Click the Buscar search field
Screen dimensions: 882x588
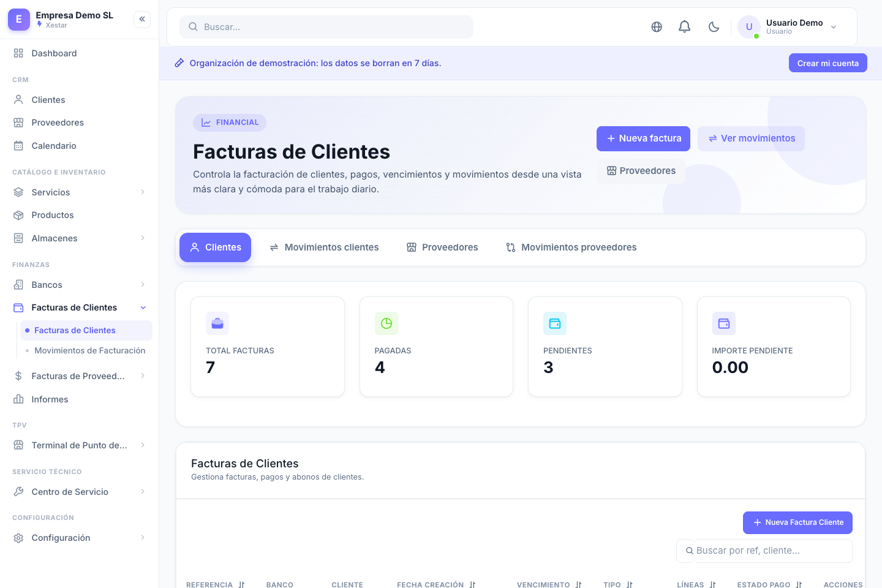326,27
